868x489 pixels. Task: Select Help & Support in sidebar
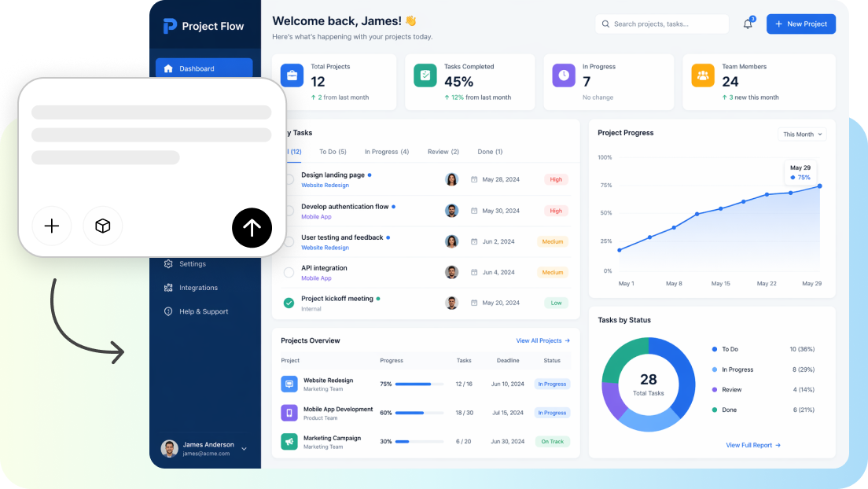(x=204, y=311)
